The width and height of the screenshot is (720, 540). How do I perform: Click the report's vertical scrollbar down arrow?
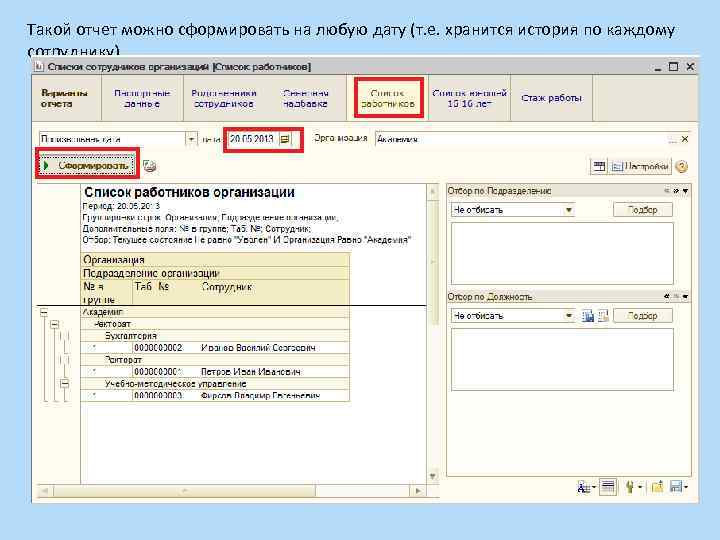point(433,476)
